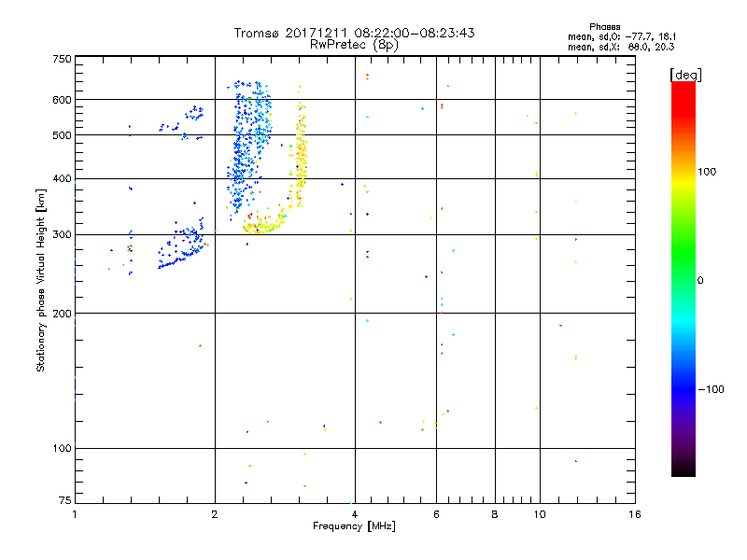Click the x-axis '10' MHz label
The width and height of the screenshot is (747, 560).
(540, 514)
